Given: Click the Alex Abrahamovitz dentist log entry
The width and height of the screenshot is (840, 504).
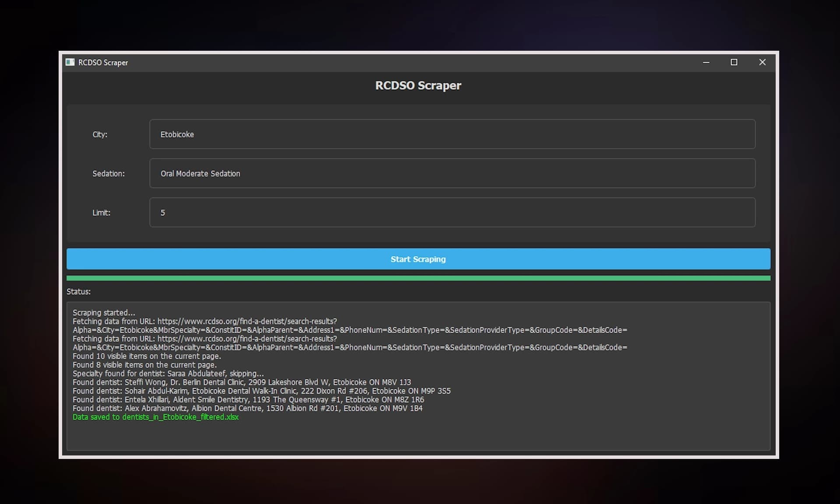Looking at the screenshot, I should click(248, 409).
